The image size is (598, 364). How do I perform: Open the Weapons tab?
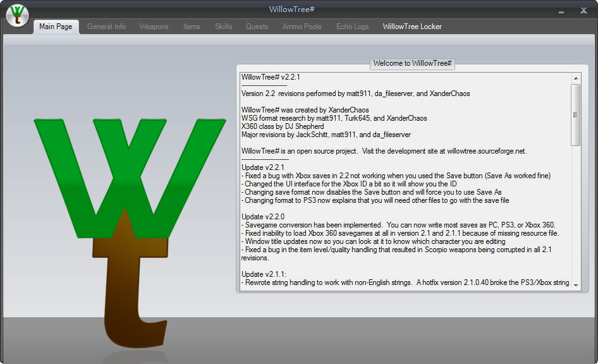(154, 27)
